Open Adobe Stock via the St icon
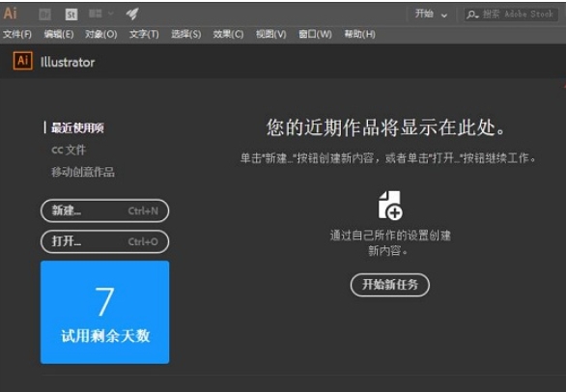Image resolution: width=566 pixels, height=392 pixels. pos(71,14)
